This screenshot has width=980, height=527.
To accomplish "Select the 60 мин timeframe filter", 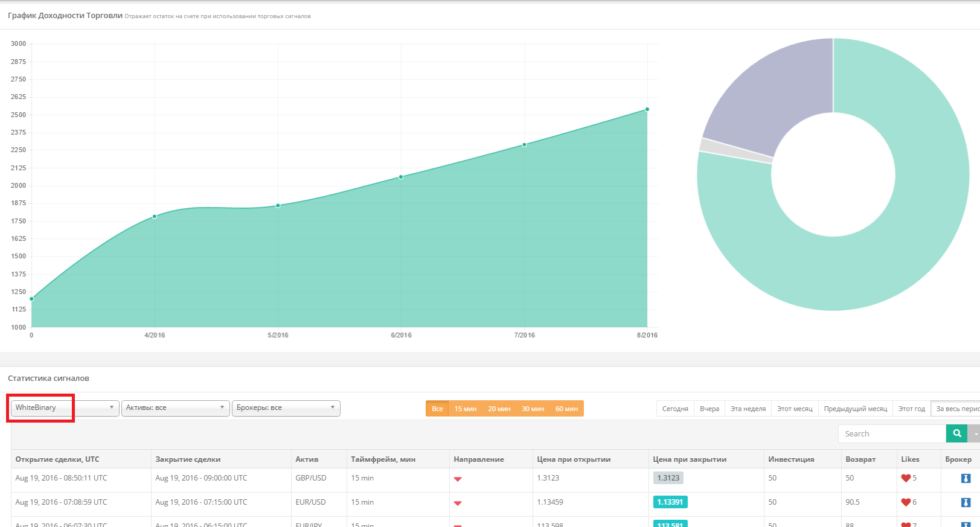I will pos(566,409).
